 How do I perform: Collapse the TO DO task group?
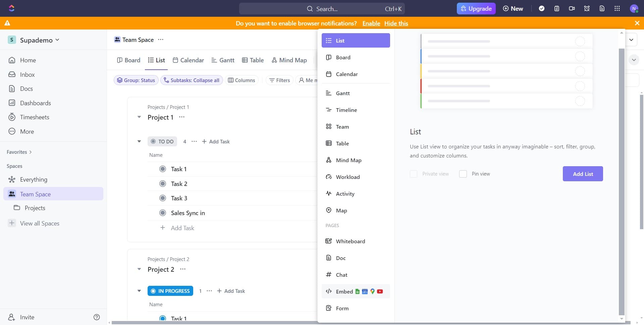pyautogui.click(x=139, y=141)
